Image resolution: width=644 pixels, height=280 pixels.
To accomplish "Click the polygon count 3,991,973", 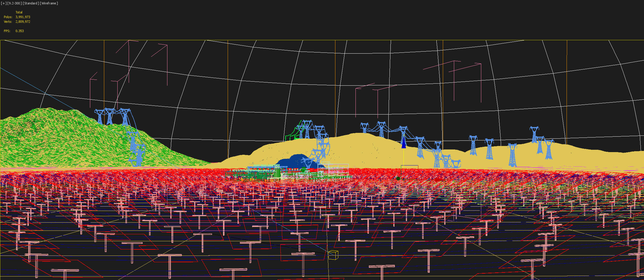I will click(x=23, y=17).
